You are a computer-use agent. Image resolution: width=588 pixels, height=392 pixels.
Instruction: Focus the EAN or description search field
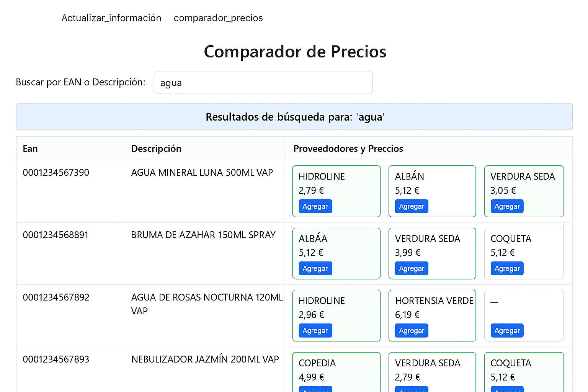(x=263, y=83)
